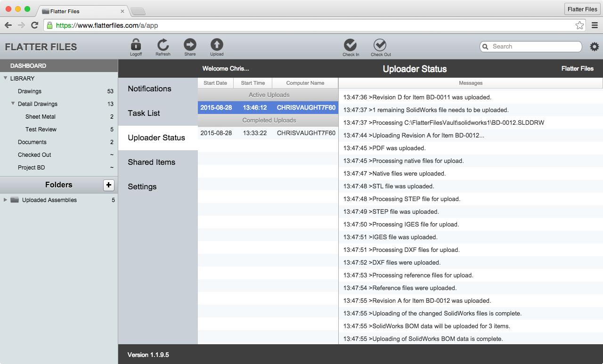Open the Detail Drawings library item

(59, 104)
